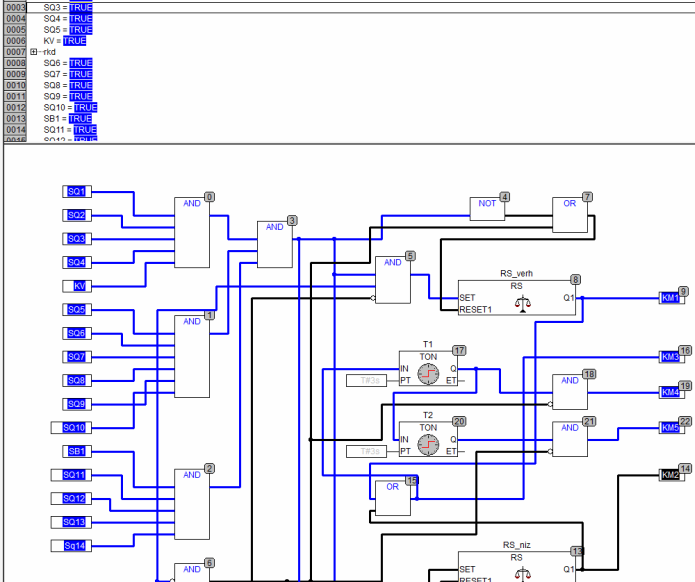Click the T#3s preset value of timer T1
The image size is (695, 582).
tap(366, 380)
